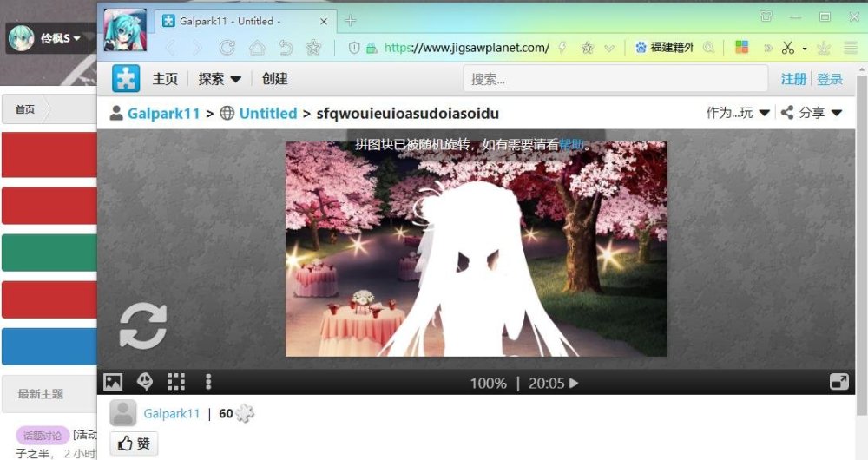The image size is (868, 460).
Task: Click the page vertical scrollbar
Action: [x=861, y=244]
